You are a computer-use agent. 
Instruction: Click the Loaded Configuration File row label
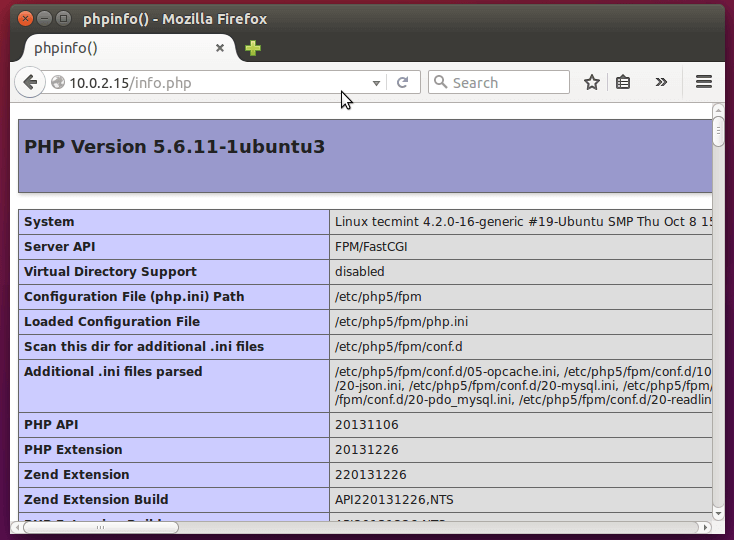click(x=112, y=322)
